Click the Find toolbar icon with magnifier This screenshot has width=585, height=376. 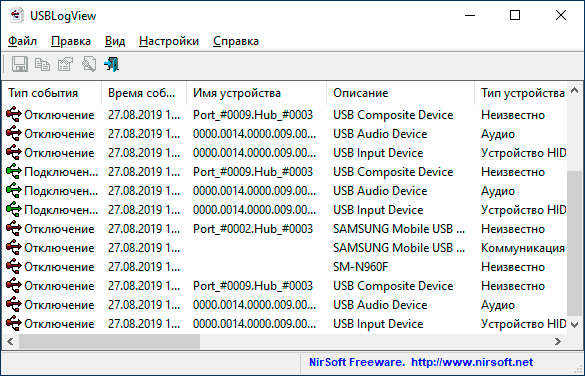pos(89,64)
